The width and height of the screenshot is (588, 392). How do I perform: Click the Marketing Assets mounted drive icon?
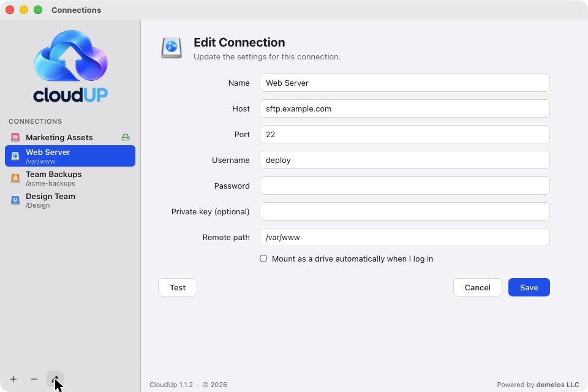tap(126, 137)
